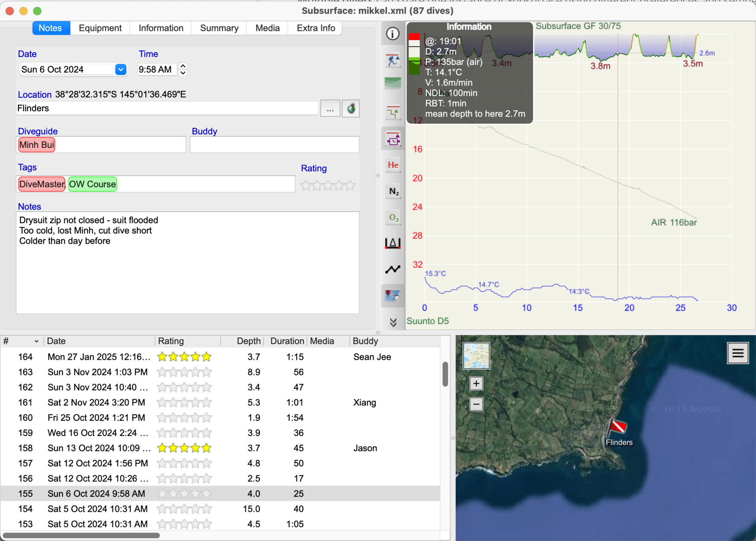
Task: Toggle the green tissue heat-map icon
Action: [x=393, y=83]
